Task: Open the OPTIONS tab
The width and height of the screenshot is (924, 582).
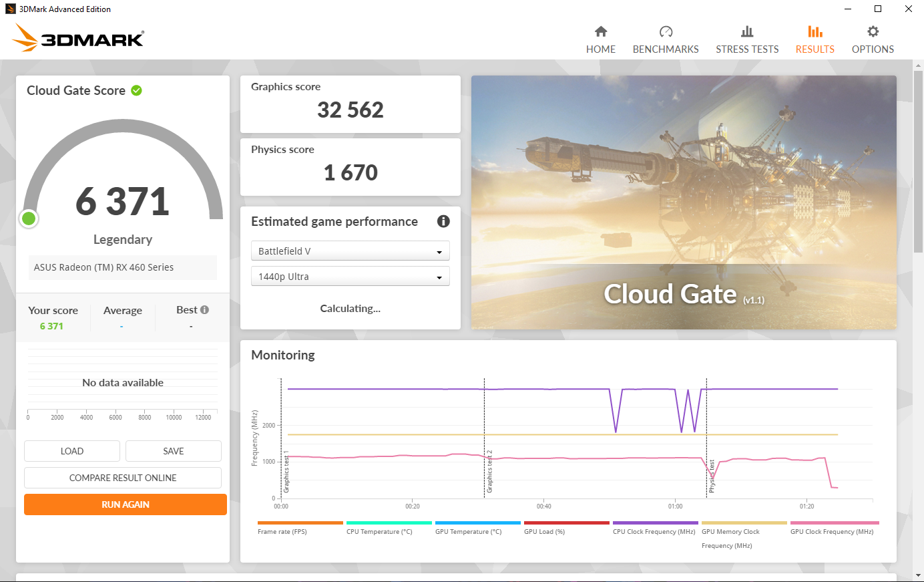Action: 873,40
